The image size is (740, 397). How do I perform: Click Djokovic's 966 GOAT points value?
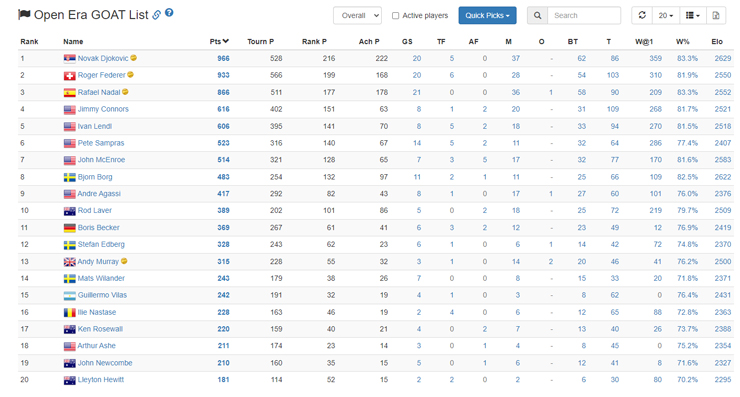(223, 59)
